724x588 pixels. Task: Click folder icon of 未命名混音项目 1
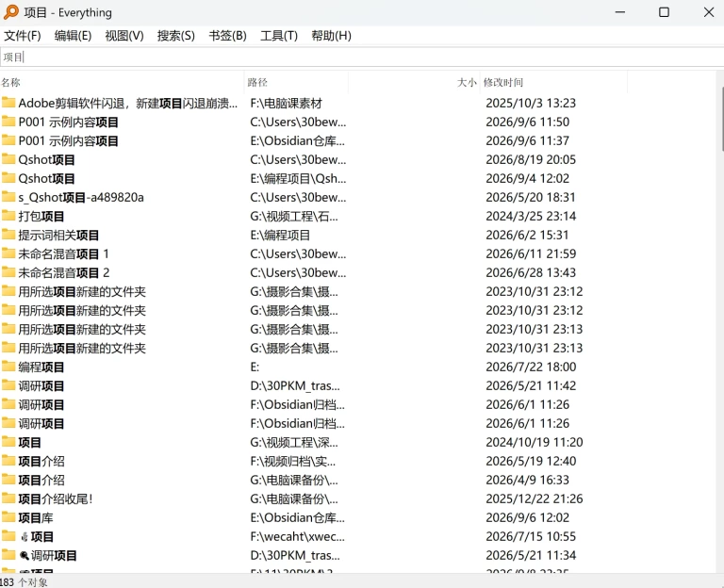tap(8, 253)
